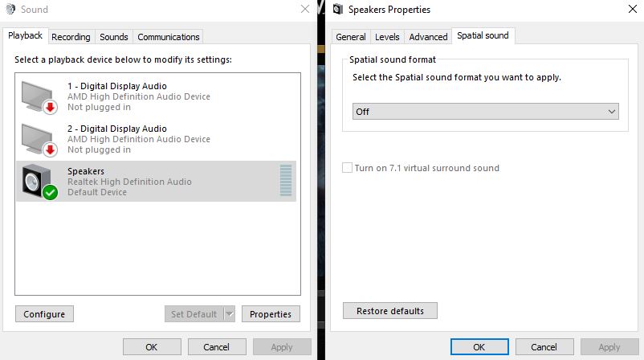Expand the Set Default dropdown arrow
The image size is (644, 360).
230,314
